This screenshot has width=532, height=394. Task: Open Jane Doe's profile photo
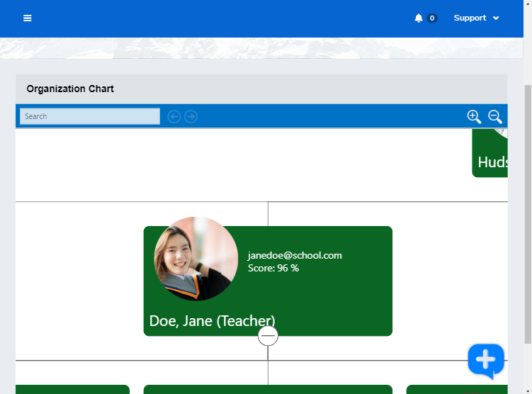[x=196, y=259]
